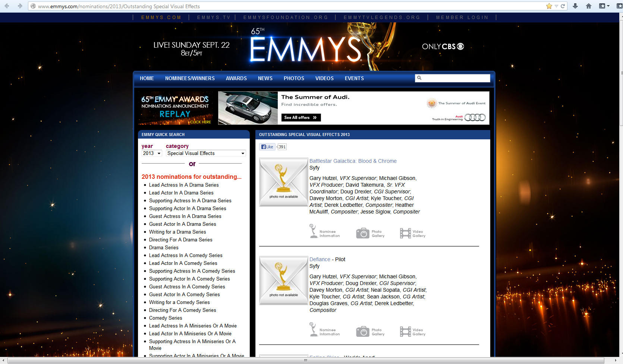Image resolution: width=623 pixels, height=364 pixels.
Task: Click The Summer of Audi Event logo
Action: (x=456, y=103)
